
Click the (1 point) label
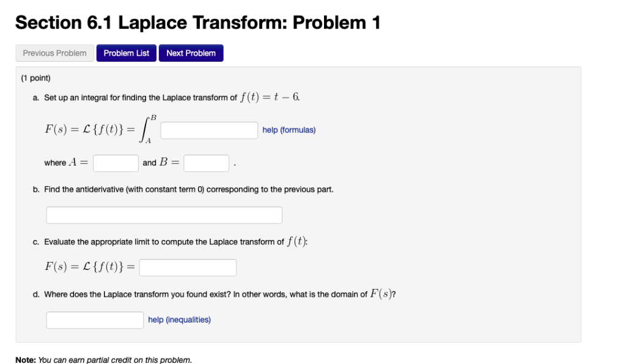tap(35, 78)
